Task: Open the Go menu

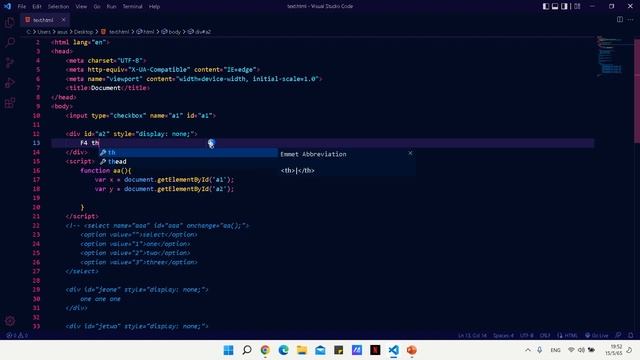Action: click(97, 6)
